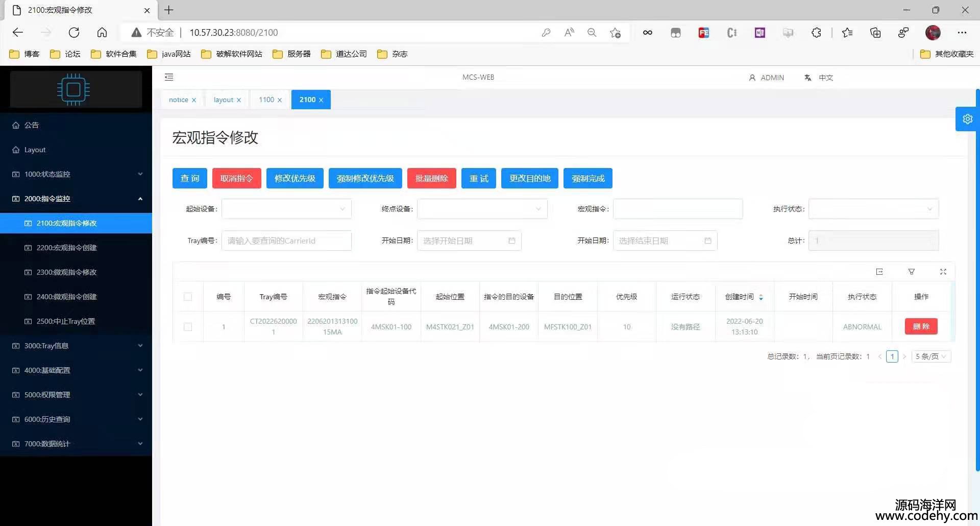Click the red 删除 button in row 1
The image size is (980, 526).
pos(921,326)
